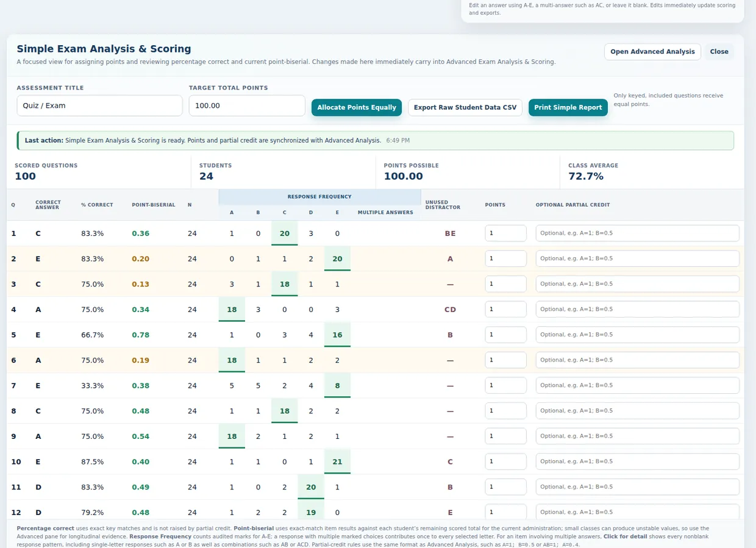Screen dimensions: 756x548
Task: Edit points field for question 8
Action: [x=505, y=411]
